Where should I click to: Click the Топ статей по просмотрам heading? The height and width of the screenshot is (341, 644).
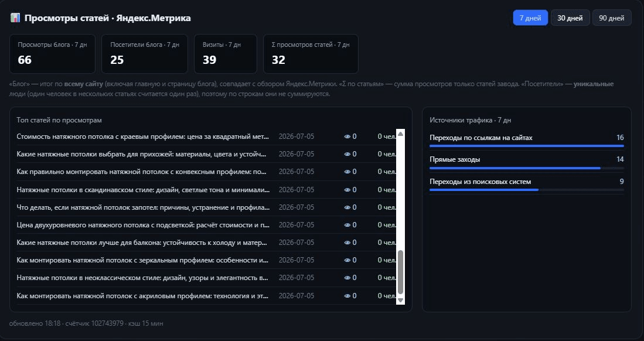[59, 120]
